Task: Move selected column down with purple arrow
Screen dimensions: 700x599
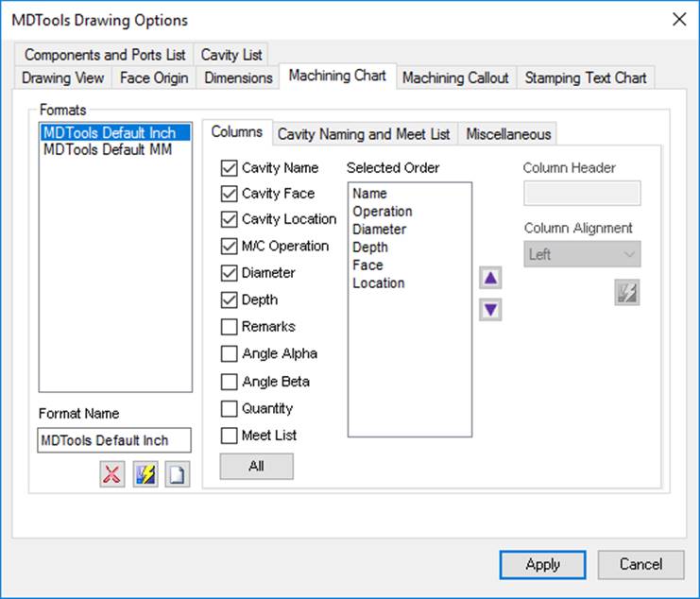Action: tap(490, 309)
